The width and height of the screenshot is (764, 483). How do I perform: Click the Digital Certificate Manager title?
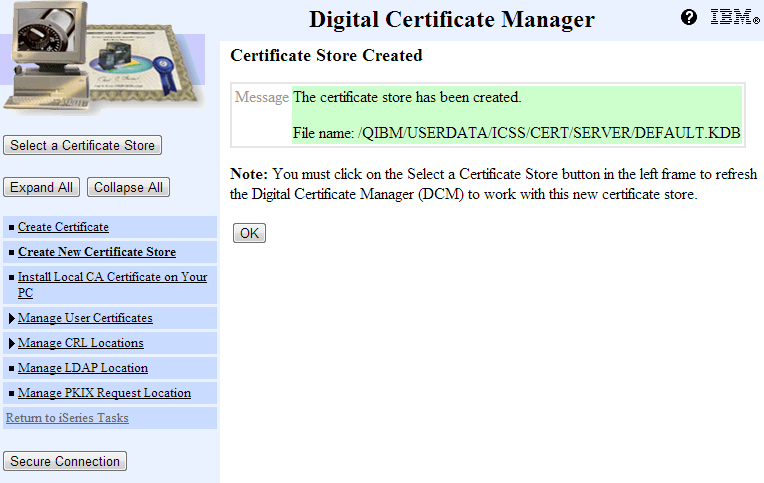(x=452, y=19)
